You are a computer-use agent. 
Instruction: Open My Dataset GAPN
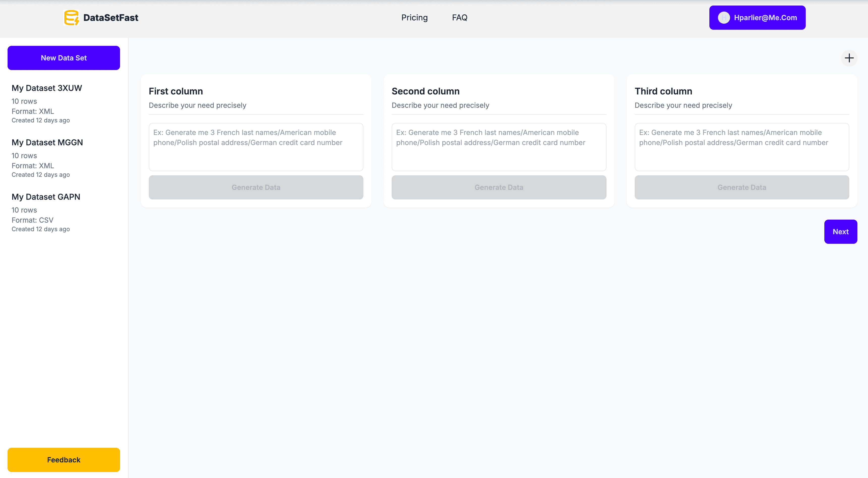click(x=46, y=197)
